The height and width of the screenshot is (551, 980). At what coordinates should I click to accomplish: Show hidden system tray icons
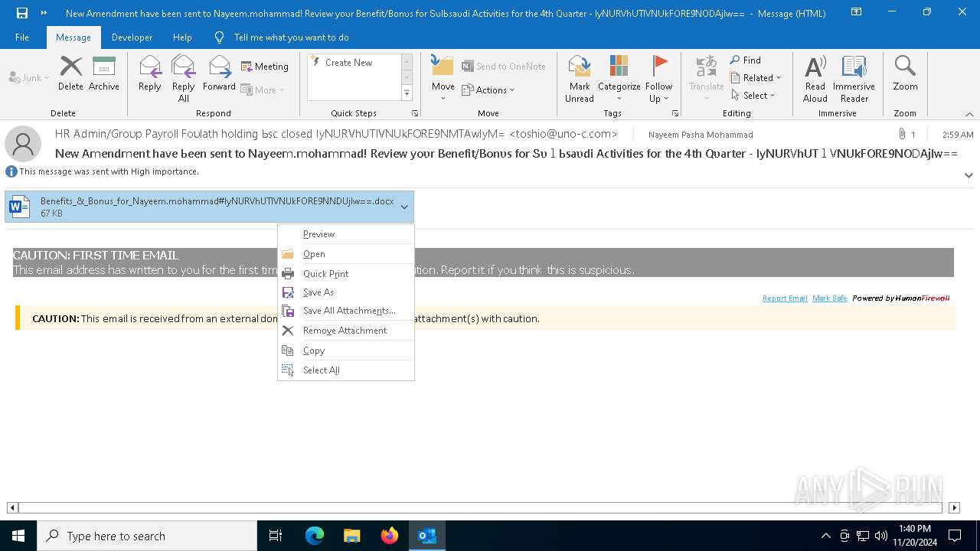pos(825,536)
